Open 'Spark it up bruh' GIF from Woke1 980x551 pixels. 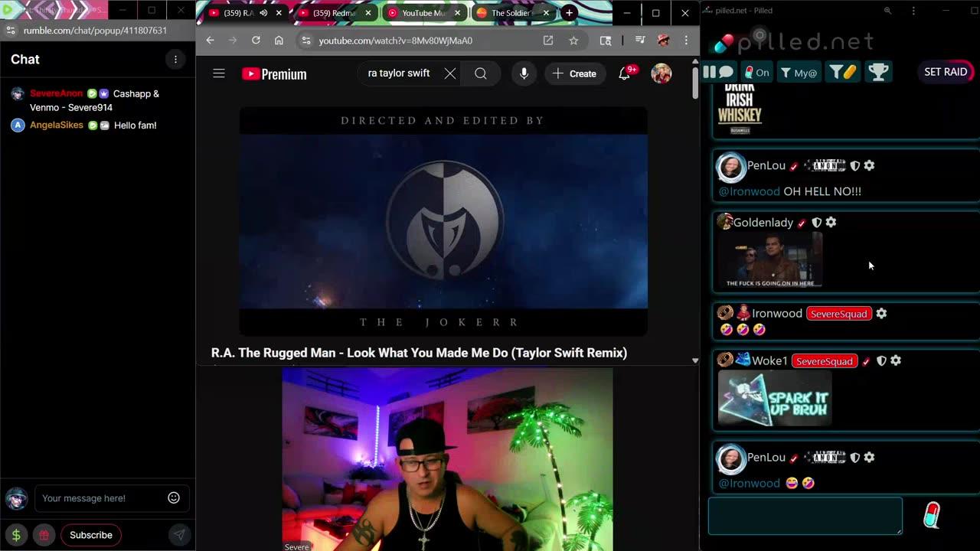pos(775,398)
